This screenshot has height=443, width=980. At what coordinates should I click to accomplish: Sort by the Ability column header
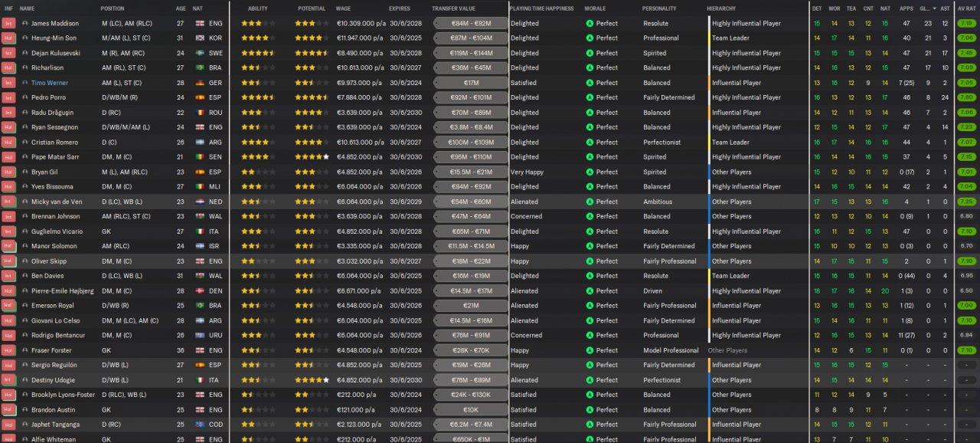point(258,8)
